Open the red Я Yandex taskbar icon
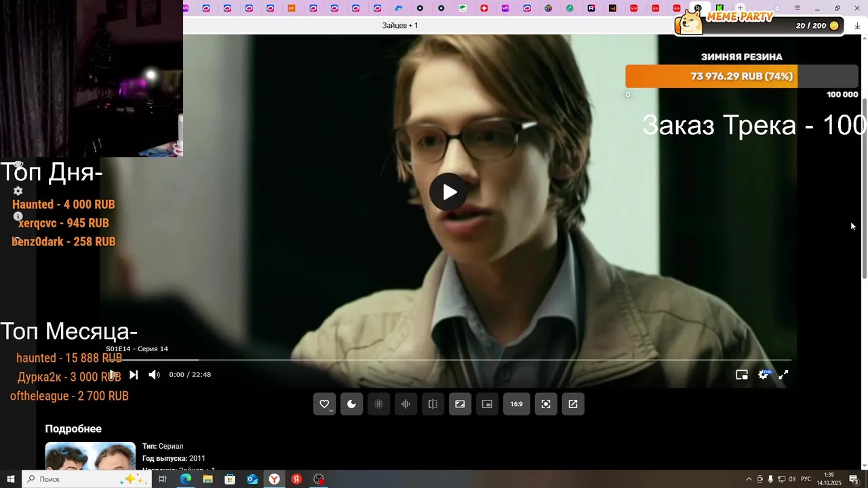This screenshot has height=488, width=868. [296, 479]
